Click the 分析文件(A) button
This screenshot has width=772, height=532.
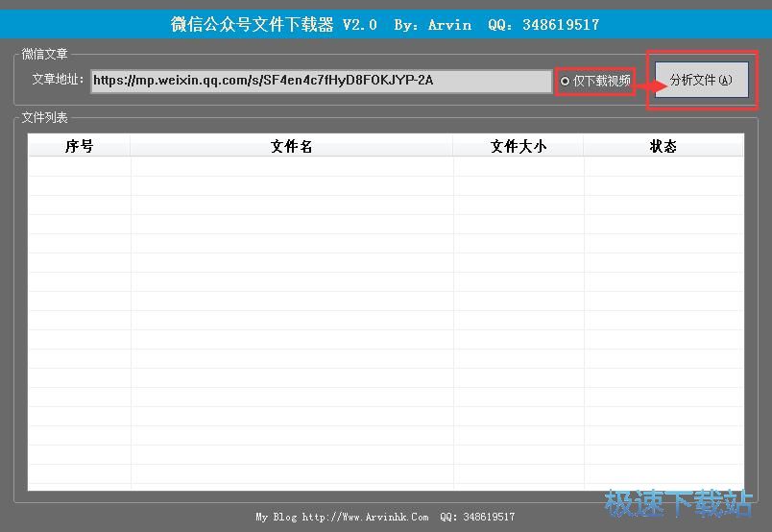click(x=701, y=80)
